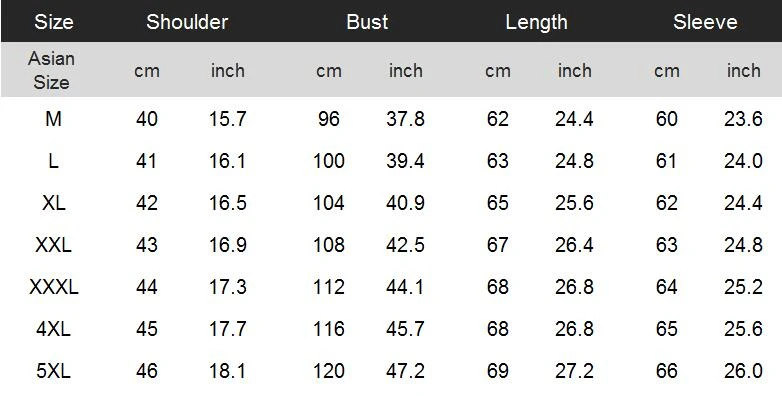Click the Size column header
The height and width of the screenshot is (396, 782).
(53, 22)
